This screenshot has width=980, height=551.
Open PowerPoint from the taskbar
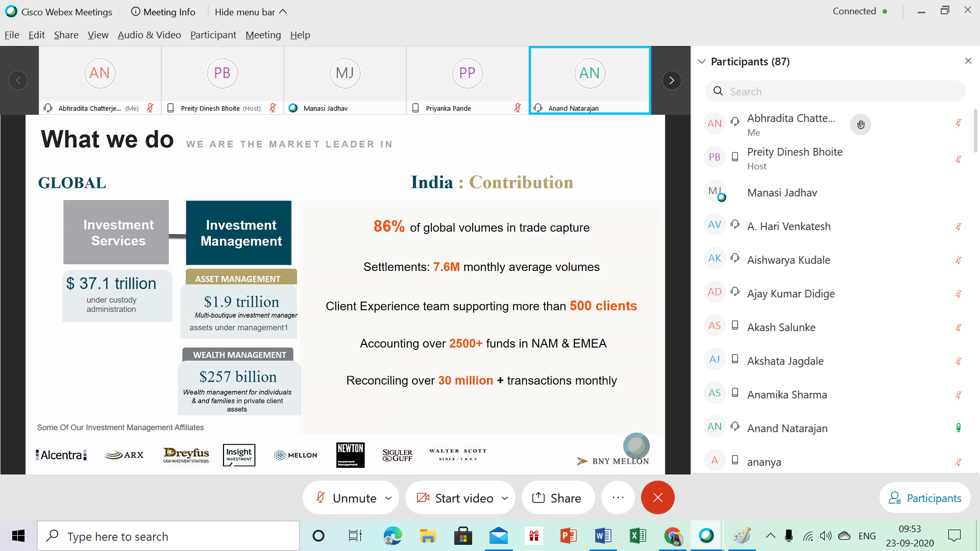(568, 536)
